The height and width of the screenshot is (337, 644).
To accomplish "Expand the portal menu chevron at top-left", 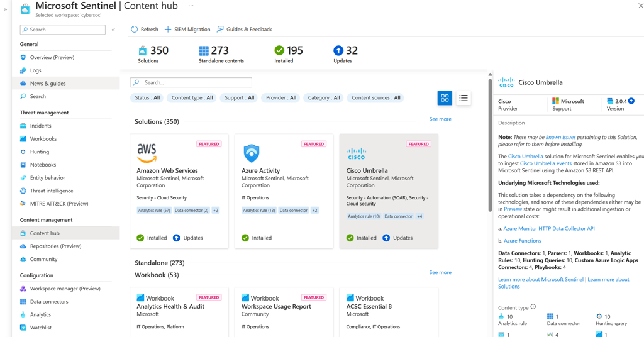I will pos(5,9).
